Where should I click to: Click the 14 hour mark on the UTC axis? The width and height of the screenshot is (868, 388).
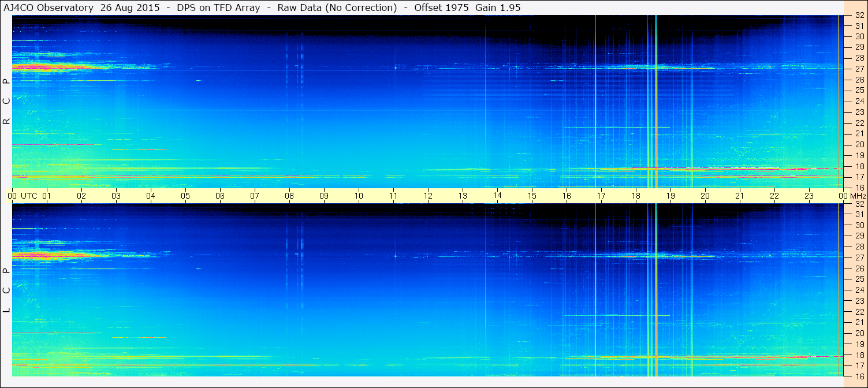[x=497, y=195]
